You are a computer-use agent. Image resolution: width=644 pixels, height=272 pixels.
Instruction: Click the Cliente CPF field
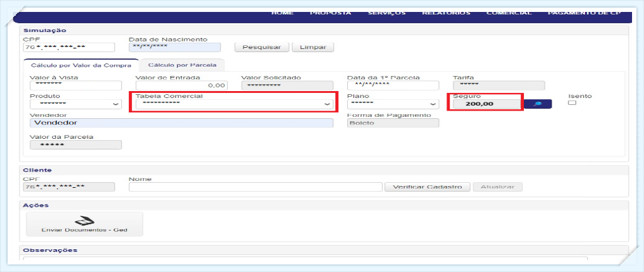(69, 187)
